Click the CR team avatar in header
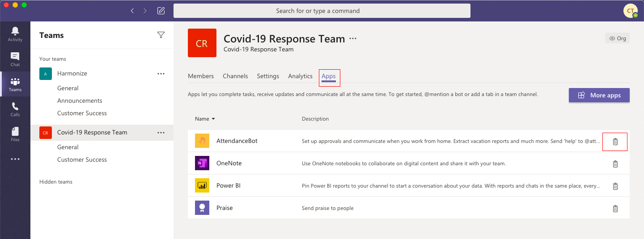The height and width of the screenshot is (239, 644). 202,43
